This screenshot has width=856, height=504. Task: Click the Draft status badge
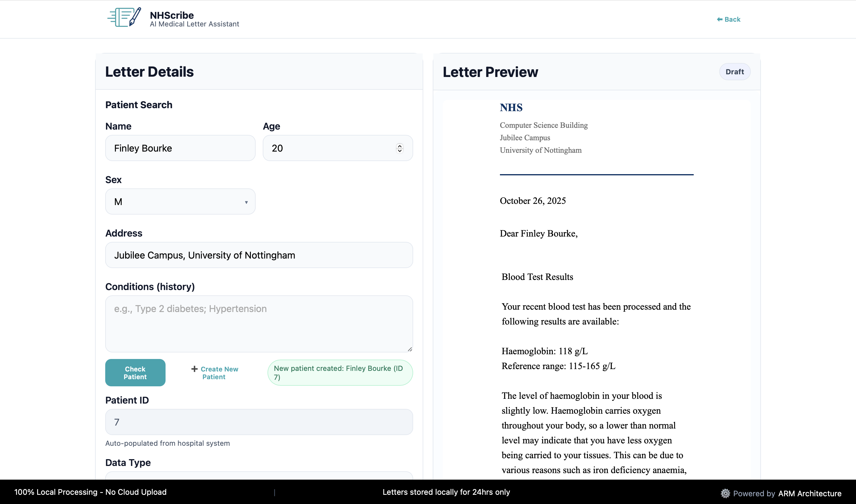coord(734,72)
